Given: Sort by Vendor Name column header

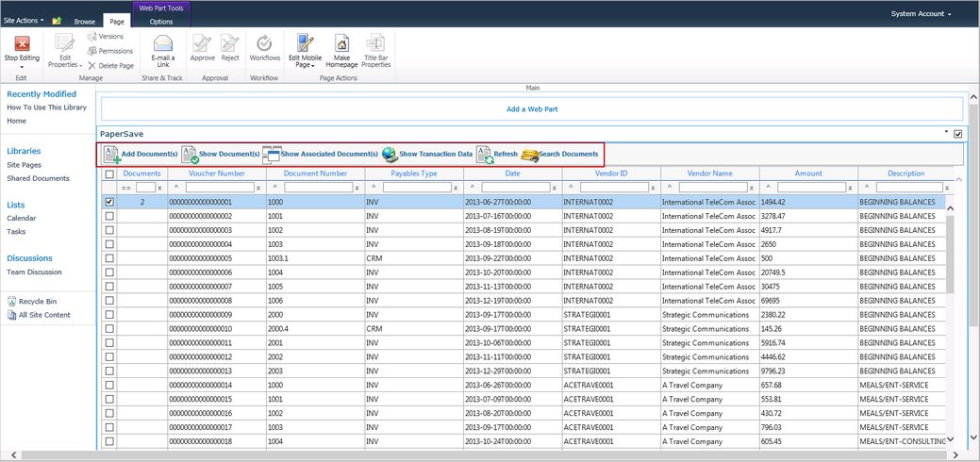Looking at the screenshot, I should (x=710, y=173).
